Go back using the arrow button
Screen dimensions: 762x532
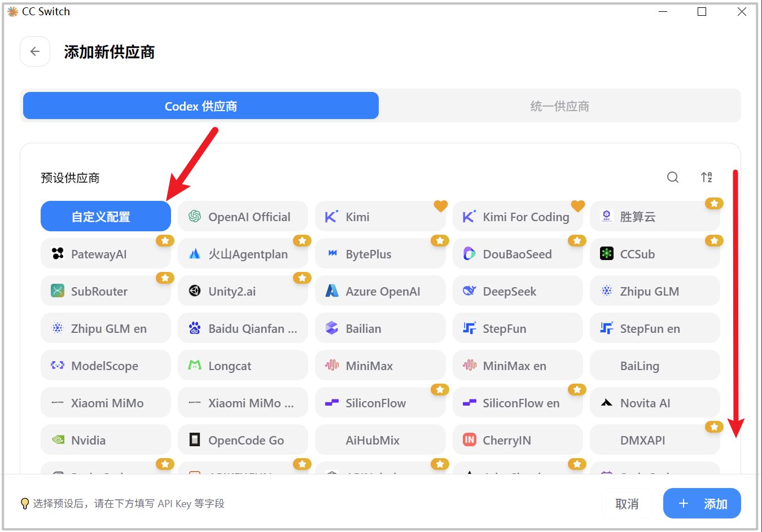pyautogui.click(x=35, y=52)
